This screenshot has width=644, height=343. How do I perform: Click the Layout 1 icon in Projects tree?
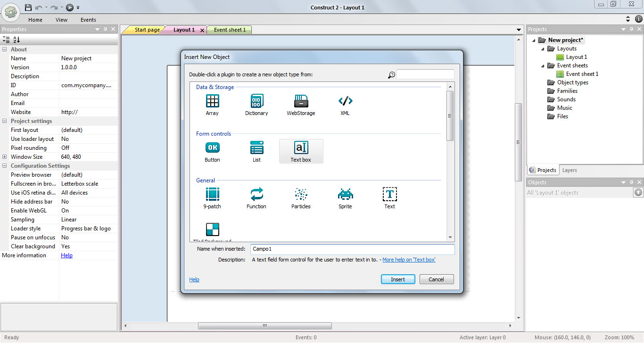[560, 57]
